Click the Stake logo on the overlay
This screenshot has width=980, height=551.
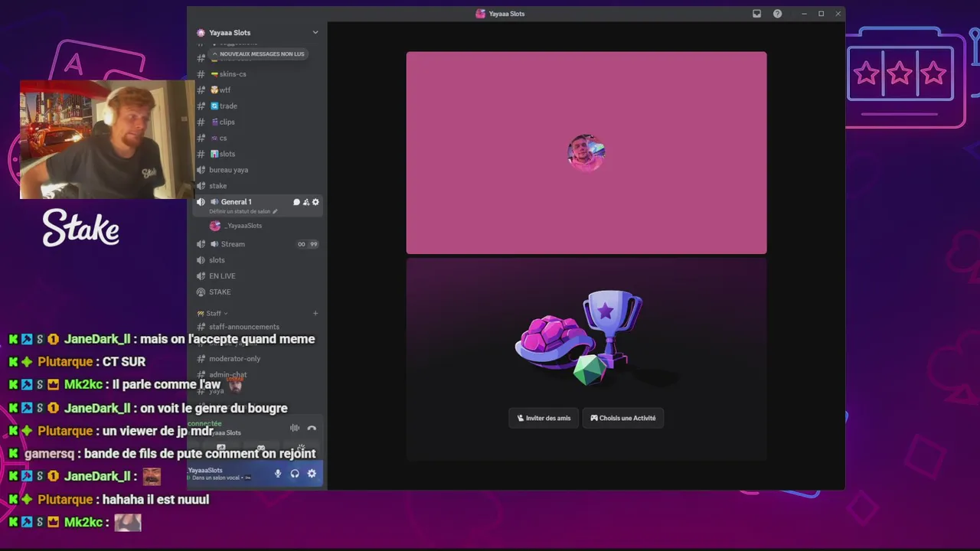[81, 227]
